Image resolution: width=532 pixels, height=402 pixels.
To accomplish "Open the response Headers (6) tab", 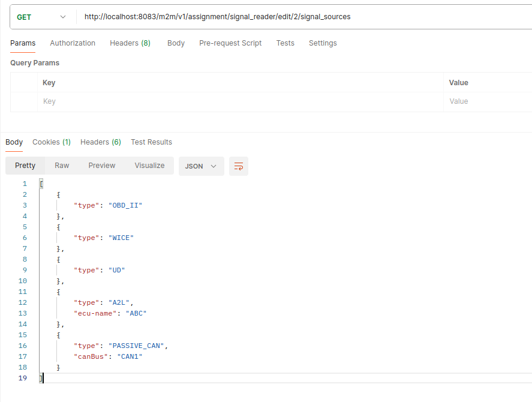I will point(101,142).
